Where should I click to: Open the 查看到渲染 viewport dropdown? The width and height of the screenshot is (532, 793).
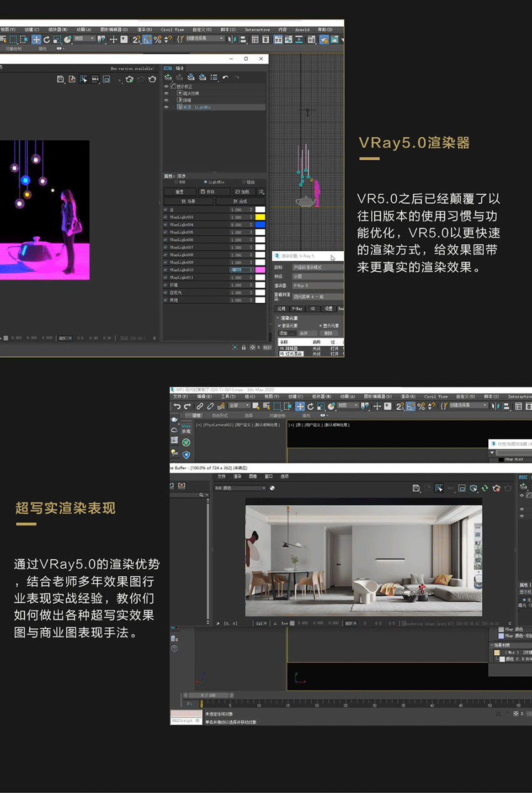click(318, 297)
